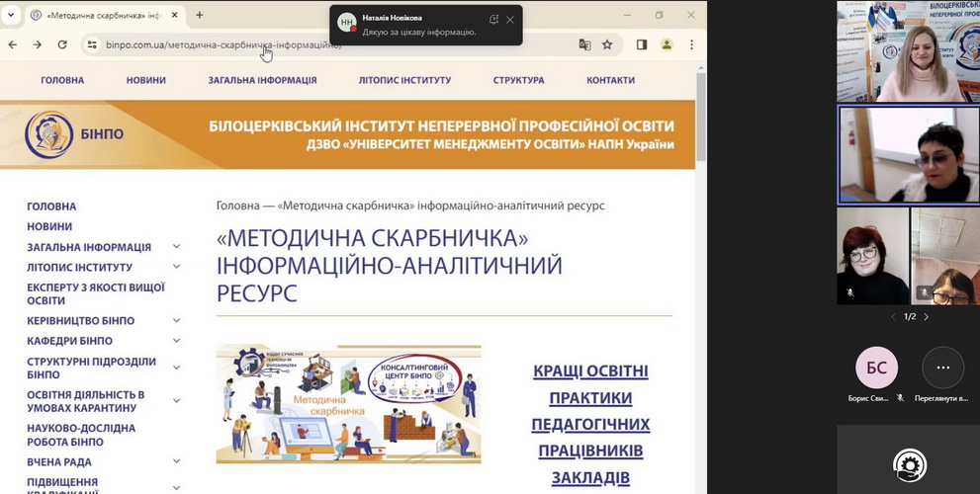Select КОНТАКТИ in the top navigation
Image resolution: width=980 pixels, height=494 pixels.
tap(610, 80)
